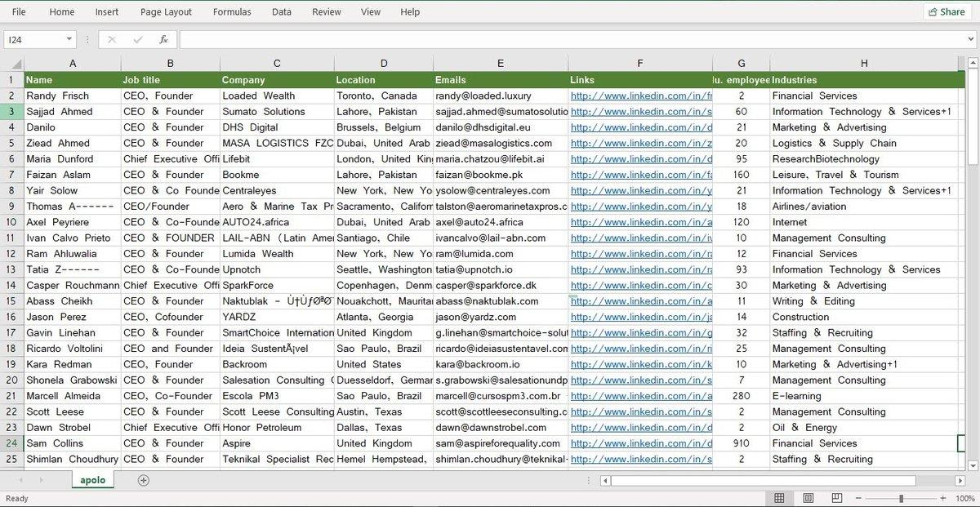Click the formula bar confirm checkmark icon
980x507 pixels.
138,39
